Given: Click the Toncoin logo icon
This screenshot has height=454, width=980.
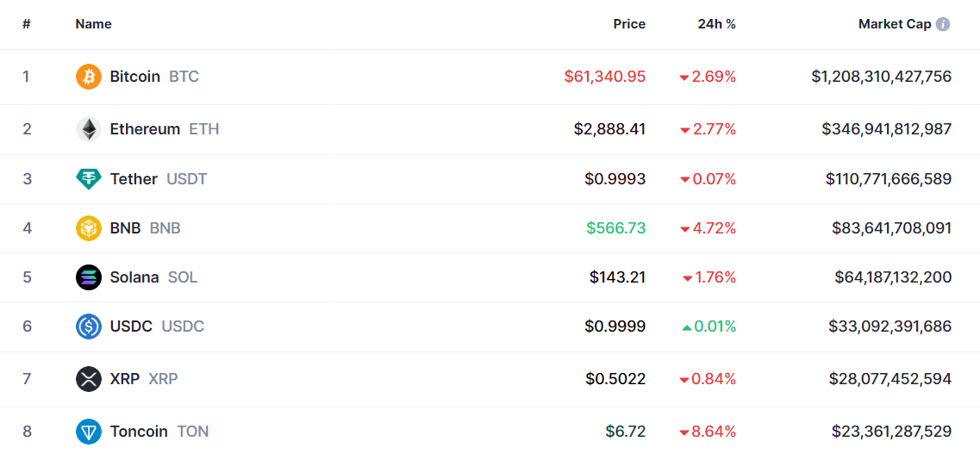Looking at the screenshot, I should [88, 432].
